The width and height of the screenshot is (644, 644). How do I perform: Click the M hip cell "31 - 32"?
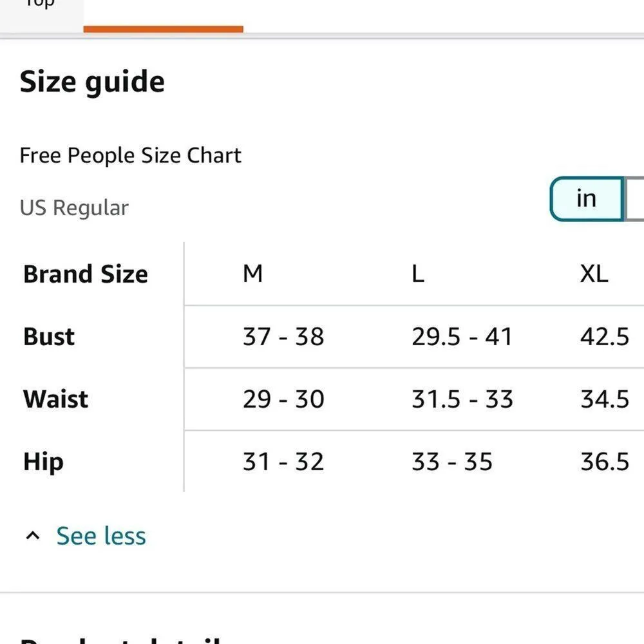pos(283,462)
